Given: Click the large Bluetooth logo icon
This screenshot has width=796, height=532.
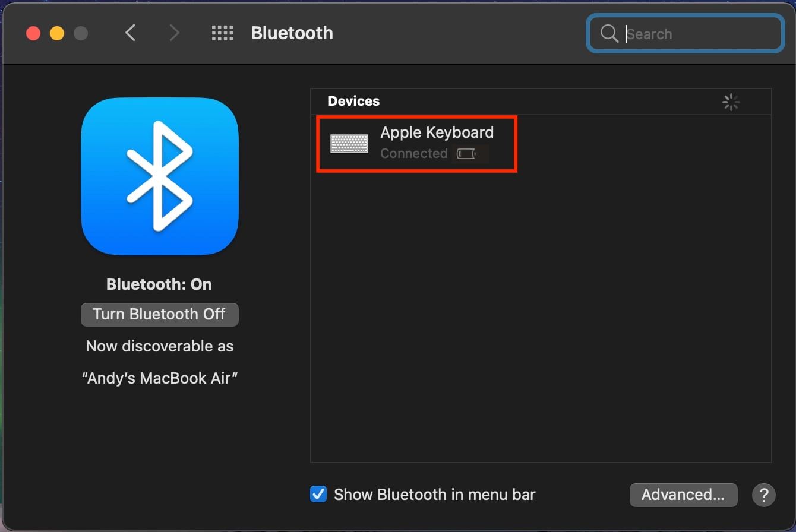Looking at the screenshot, I should 160,176.
